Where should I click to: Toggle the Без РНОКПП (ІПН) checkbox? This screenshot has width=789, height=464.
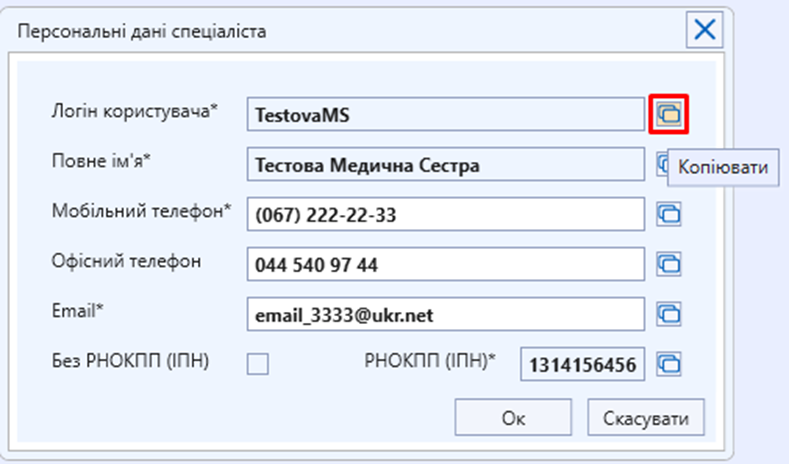[x=258, y=364]
